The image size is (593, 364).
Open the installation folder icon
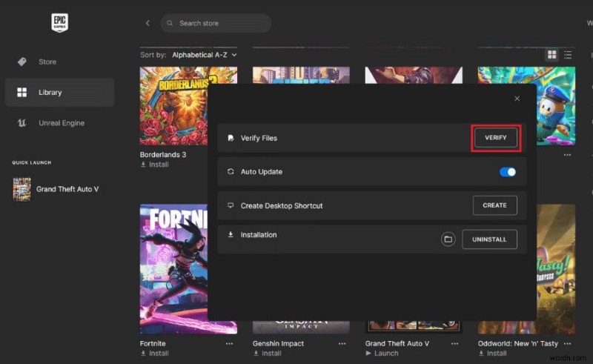click(448, 239)
